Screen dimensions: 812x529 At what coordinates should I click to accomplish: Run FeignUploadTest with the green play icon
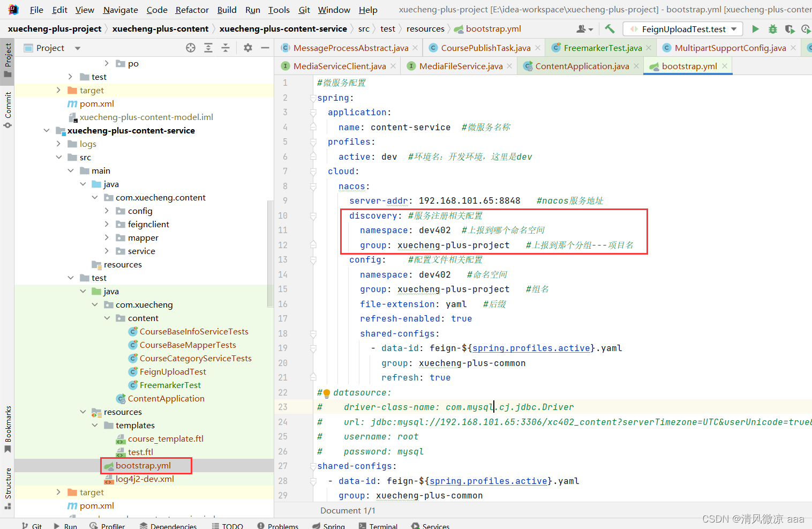click(x=755, y=29)
